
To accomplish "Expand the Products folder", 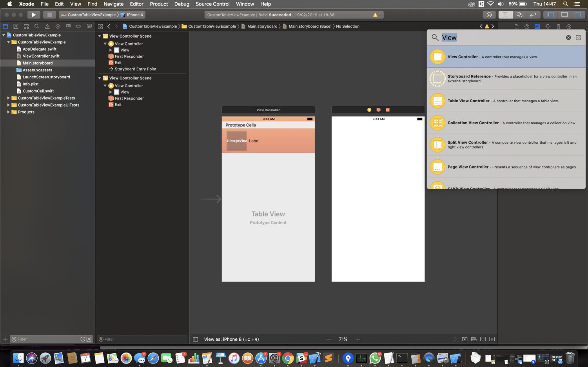I will click(x=8, y=112).
